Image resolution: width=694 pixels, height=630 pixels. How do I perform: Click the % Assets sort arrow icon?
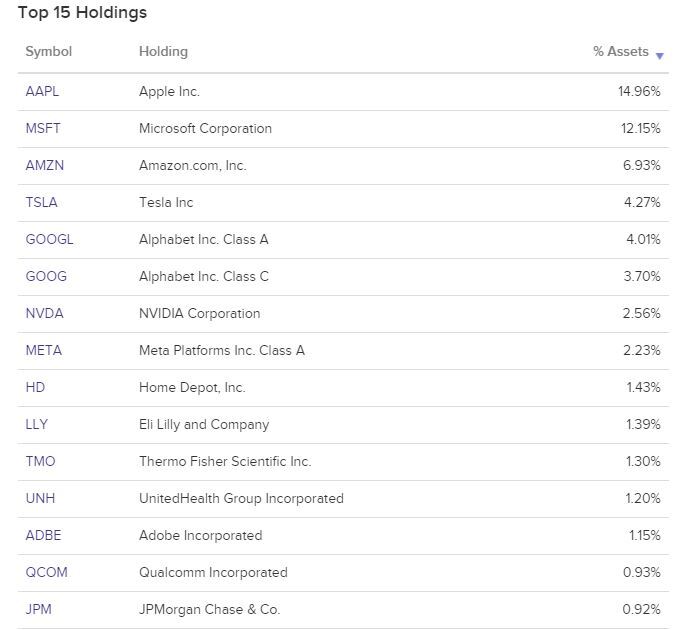click(659, 56)
